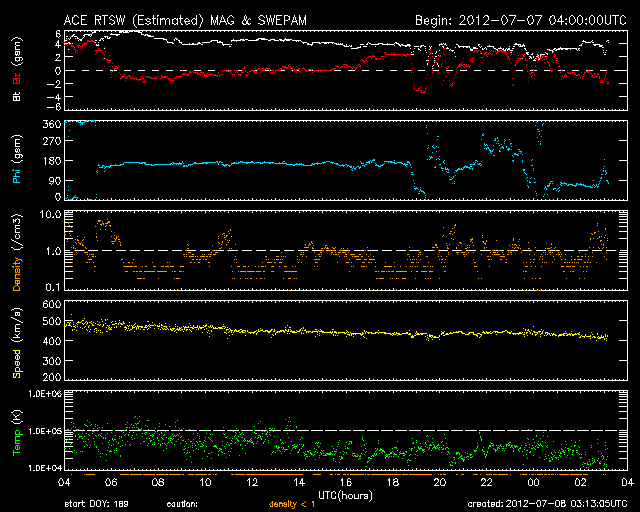Click the '300' tick on the Speed axis
The height and width of the screenshot is (512, 640).
click(x=52, y=361)
